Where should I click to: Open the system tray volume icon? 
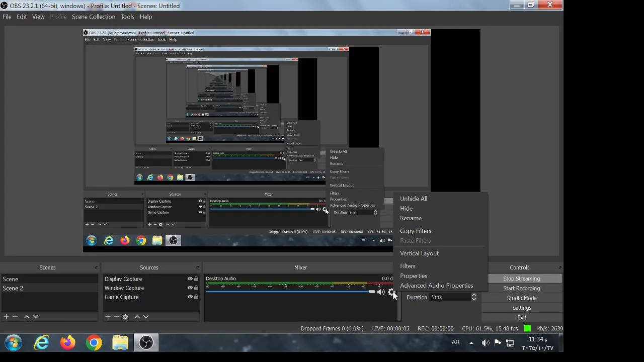(485, 343)
